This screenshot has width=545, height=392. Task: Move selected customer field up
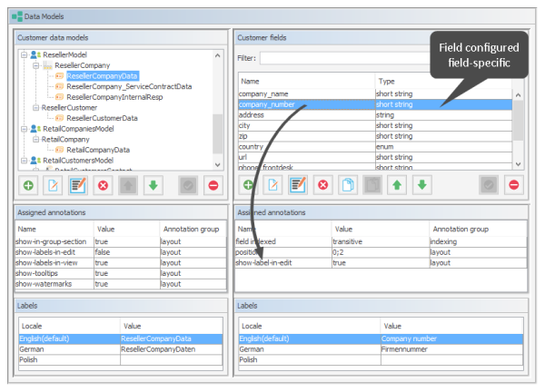pyautogui.click(x=397, y=185)
